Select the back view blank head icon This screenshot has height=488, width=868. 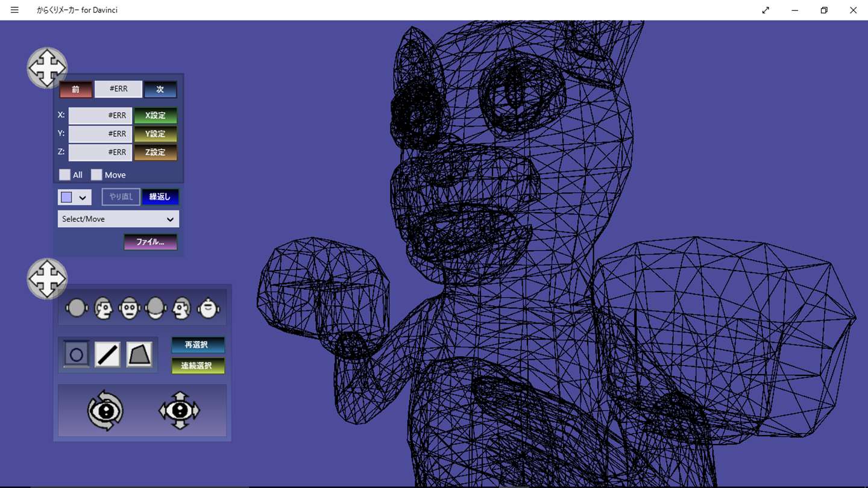[x=77, y=308]
